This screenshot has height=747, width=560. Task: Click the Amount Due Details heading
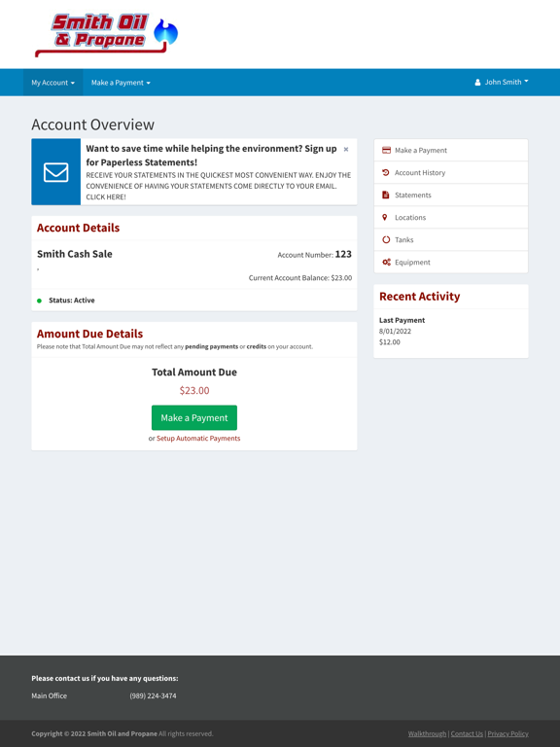89,334
